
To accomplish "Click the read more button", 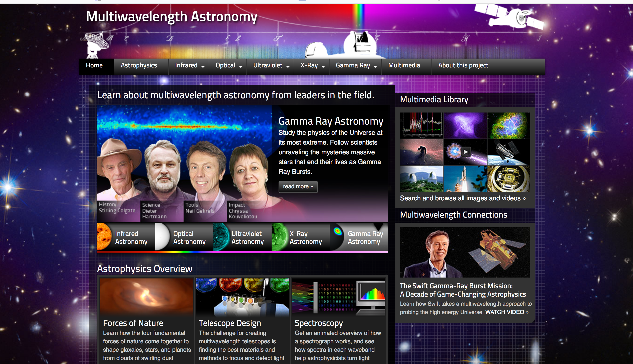I will 298,186.
